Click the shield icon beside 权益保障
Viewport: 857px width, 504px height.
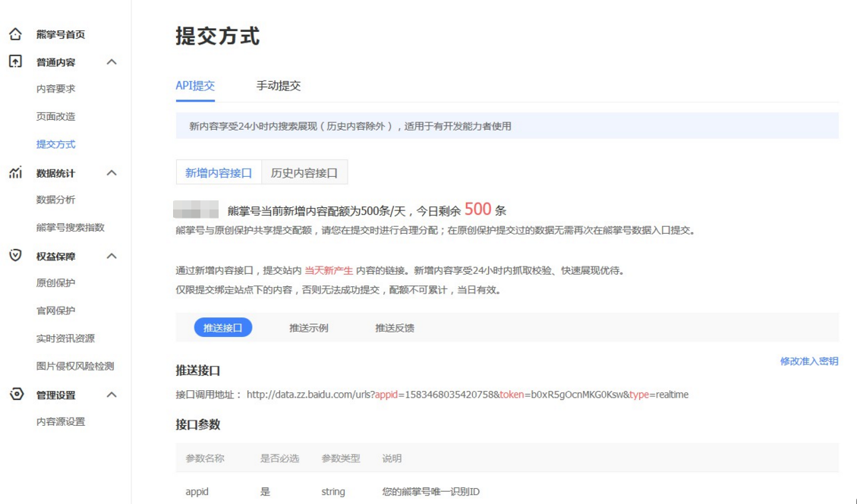tap(15, 256)
